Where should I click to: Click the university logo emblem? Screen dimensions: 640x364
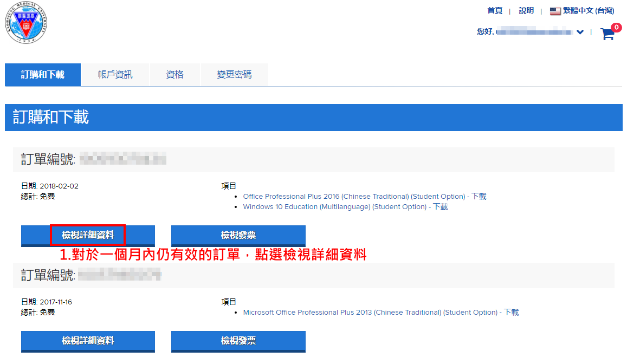[26, 22]
